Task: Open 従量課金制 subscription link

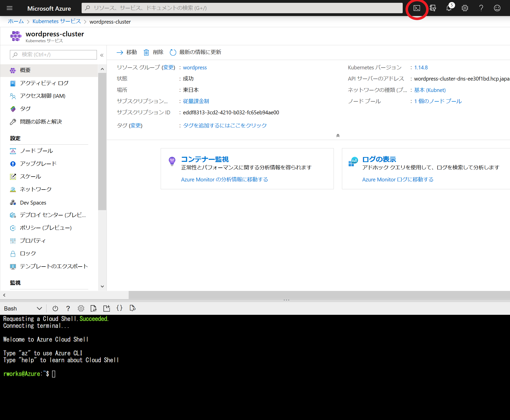Action: tap(196, 101)
